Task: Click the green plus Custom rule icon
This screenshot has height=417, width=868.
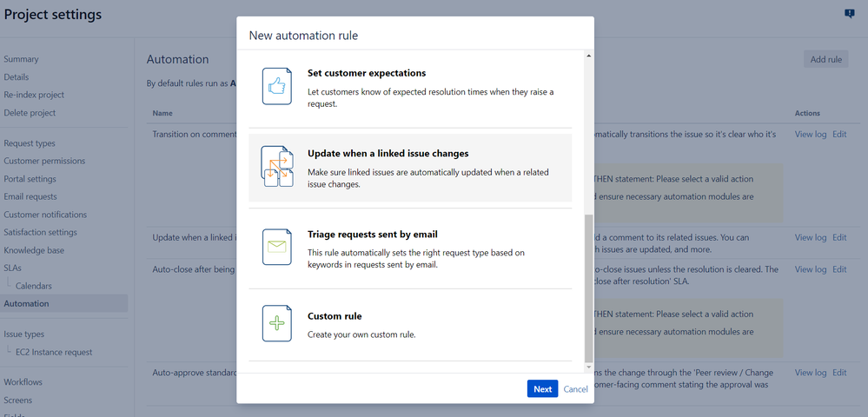Action: [277, 323]
